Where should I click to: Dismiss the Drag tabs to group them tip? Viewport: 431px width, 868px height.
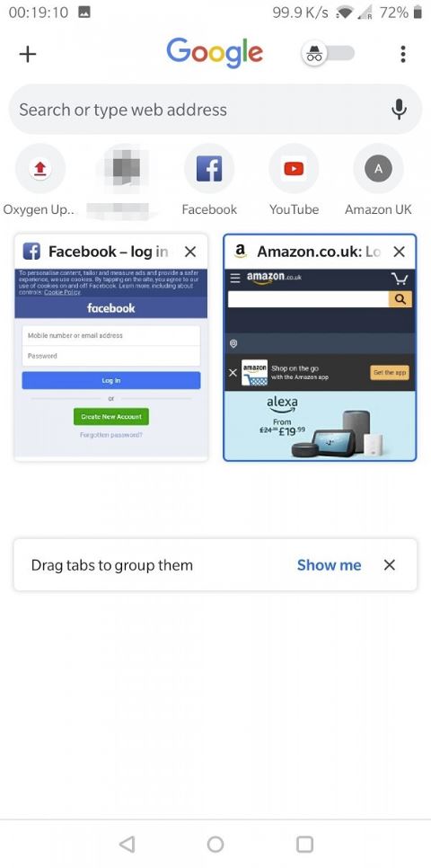pos(390,564)
